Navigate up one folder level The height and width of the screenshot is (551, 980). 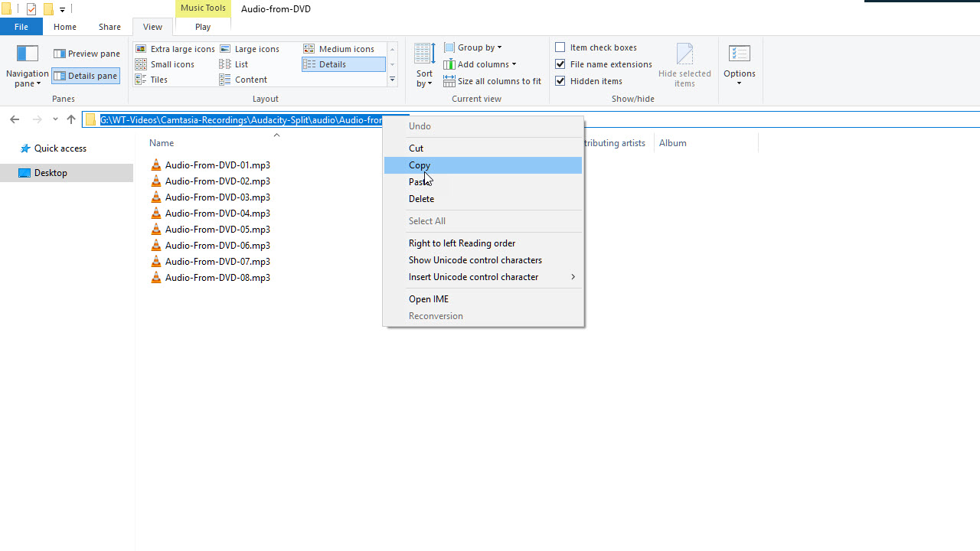70,119
